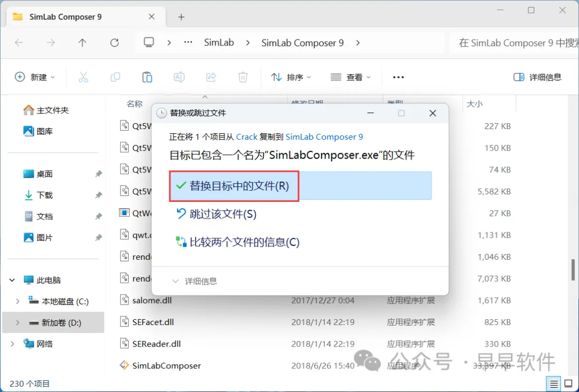Compare info for both files
The image size is (579, 392).
click(237, 242)
